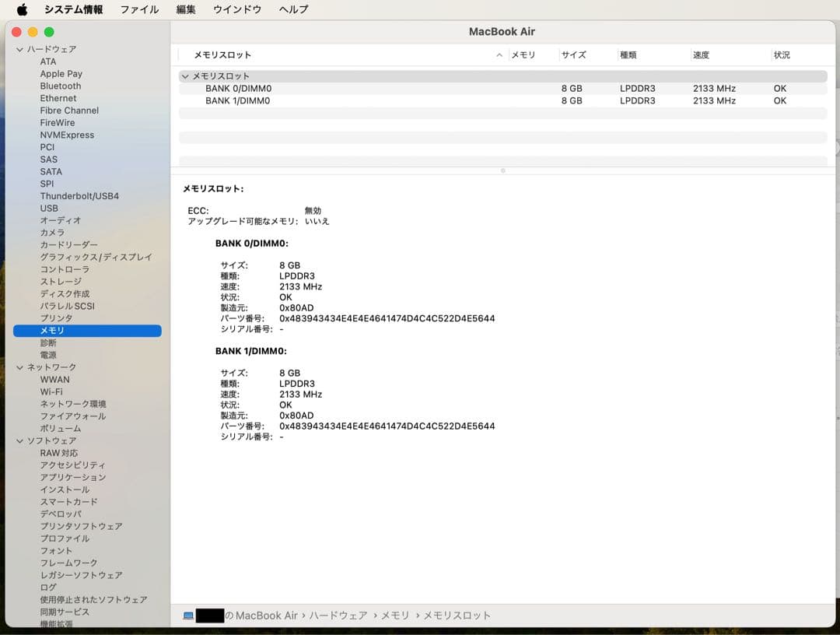This screenshot has width=840, height=635.
Task: Select ストレージ in the sidebar
Action: pyautogui.click(x=60, y=281)
